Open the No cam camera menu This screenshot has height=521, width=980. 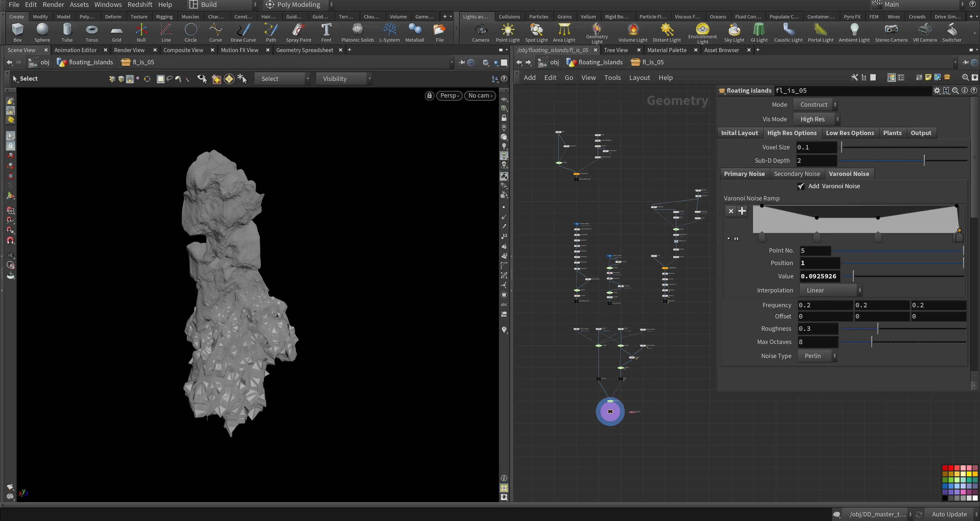(x=480, y=96)
